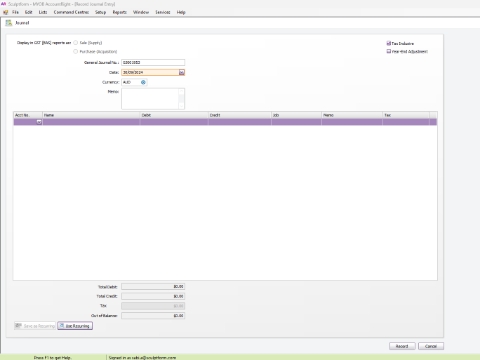Open the Help menu

click(x=181, y=12)
